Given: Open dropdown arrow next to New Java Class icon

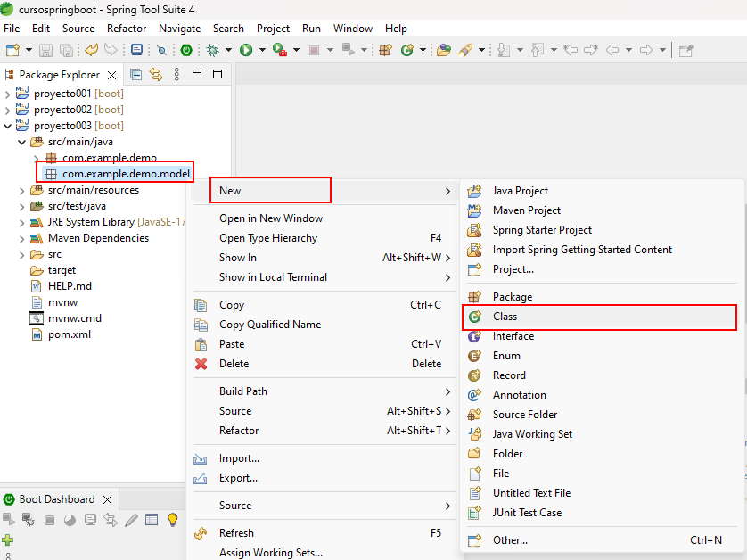Looking at the screenshot, I should click(x=423, y=50).
